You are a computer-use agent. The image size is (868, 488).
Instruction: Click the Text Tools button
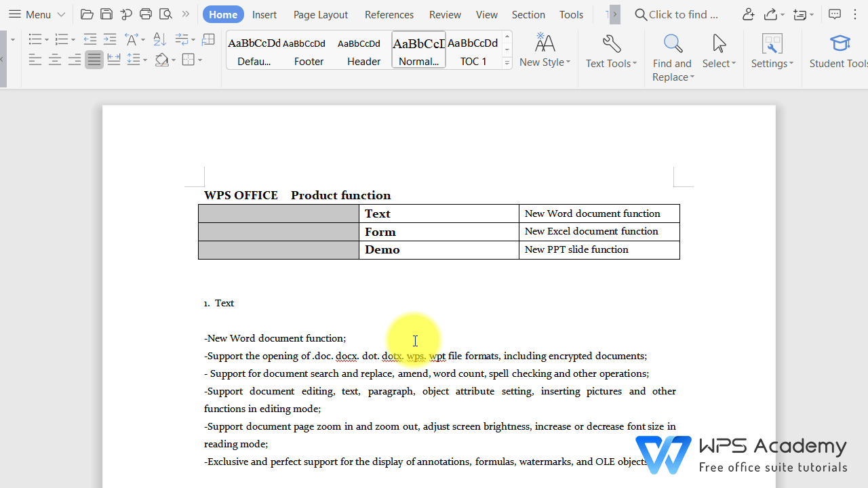point(611,51)
